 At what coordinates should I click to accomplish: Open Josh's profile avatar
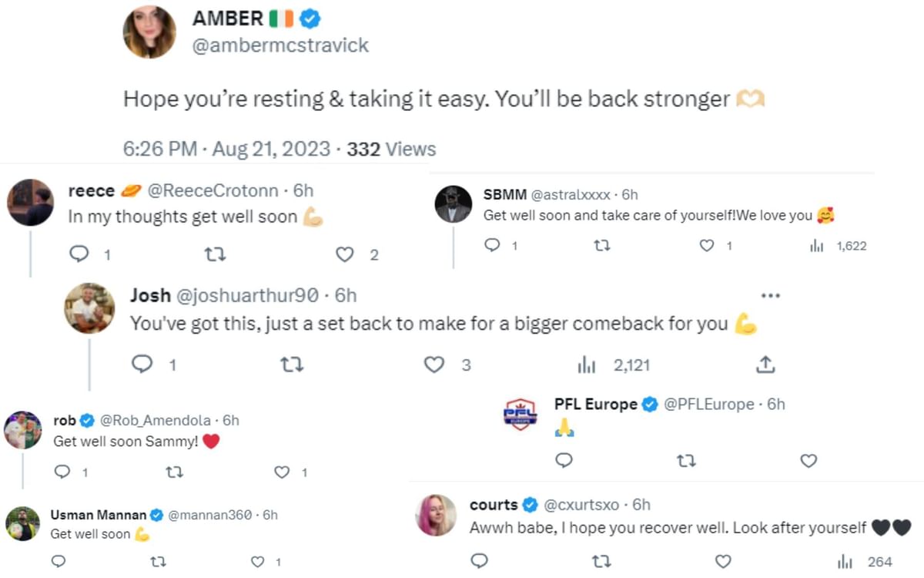pyautogui.click(x=89, y=308)
